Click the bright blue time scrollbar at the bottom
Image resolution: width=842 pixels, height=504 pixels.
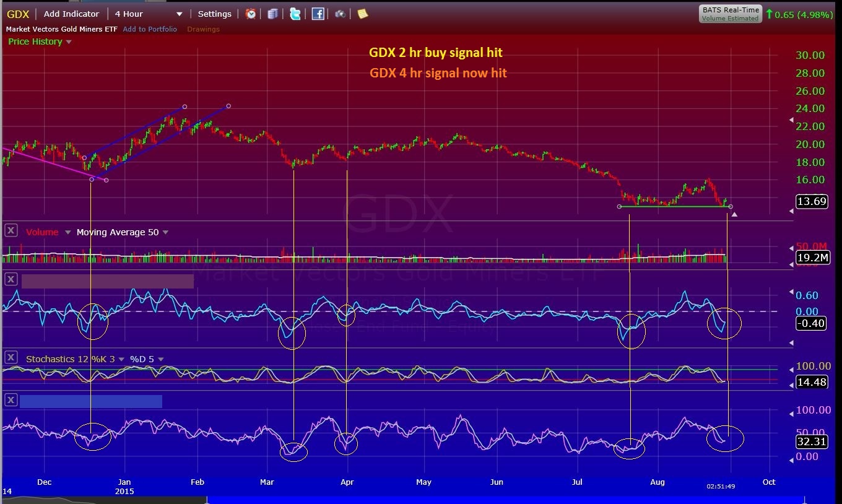[506, 500]
